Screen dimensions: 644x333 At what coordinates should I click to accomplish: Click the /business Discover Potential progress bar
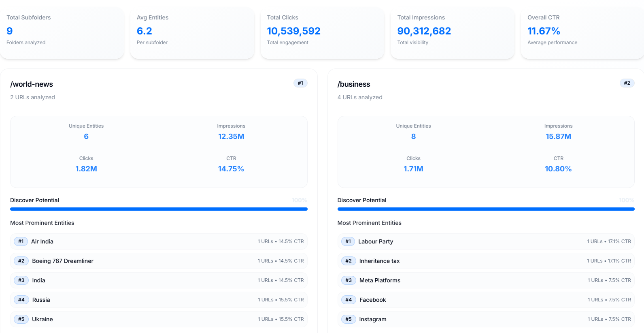tap(486, 209)
